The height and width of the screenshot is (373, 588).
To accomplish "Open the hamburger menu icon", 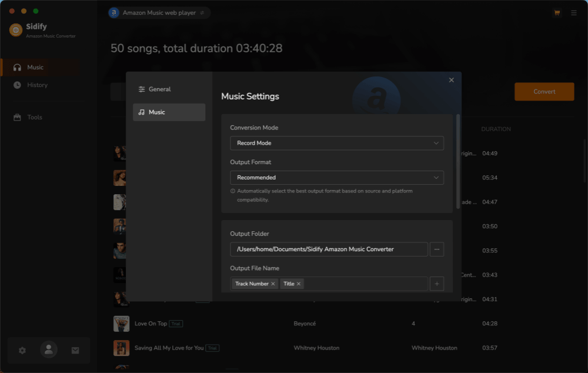I will coord(574,13).
